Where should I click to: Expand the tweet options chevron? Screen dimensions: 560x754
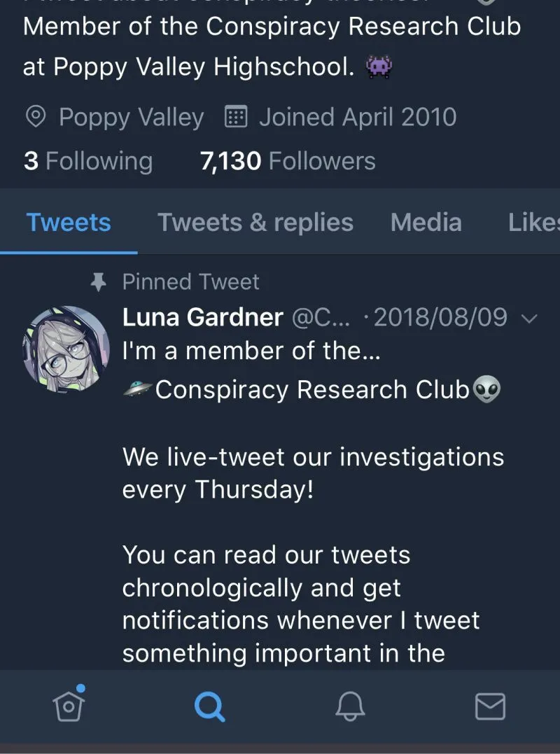(x=529, y=319)
